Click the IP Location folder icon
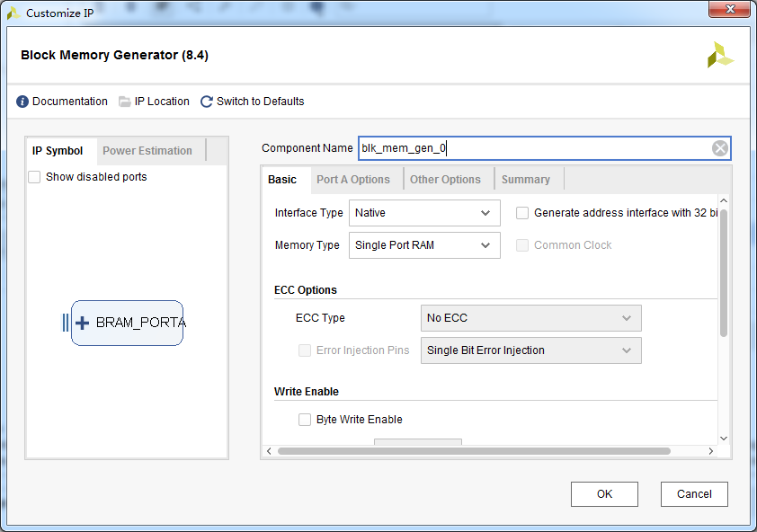 coord(124,101)
